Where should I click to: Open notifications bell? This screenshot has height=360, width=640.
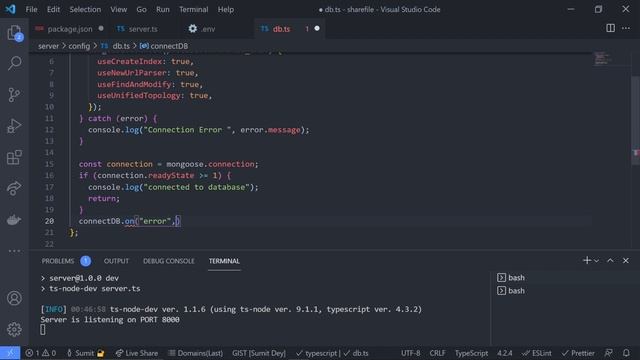pyautogui.click(x=626, y=353)
